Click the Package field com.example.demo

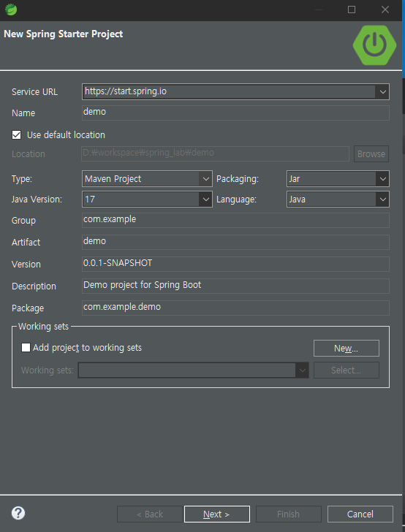click(x=235, y=308)
